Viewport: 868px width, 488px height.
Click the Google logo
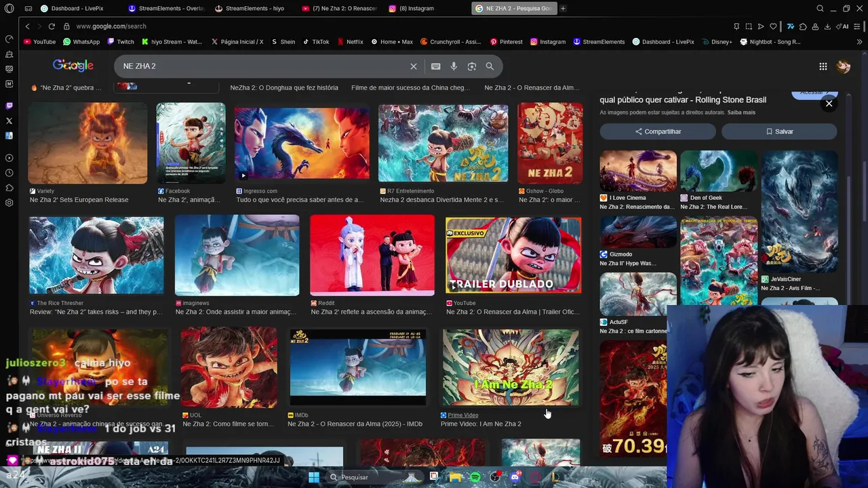pyautogui.click(x=73, y=66)
